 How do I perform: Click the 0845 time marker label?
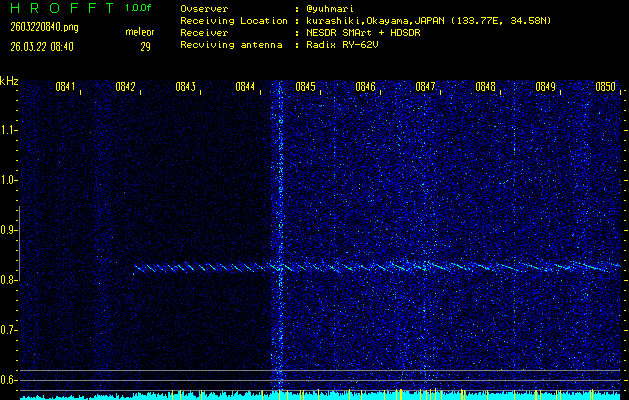[x=305, y=87]
